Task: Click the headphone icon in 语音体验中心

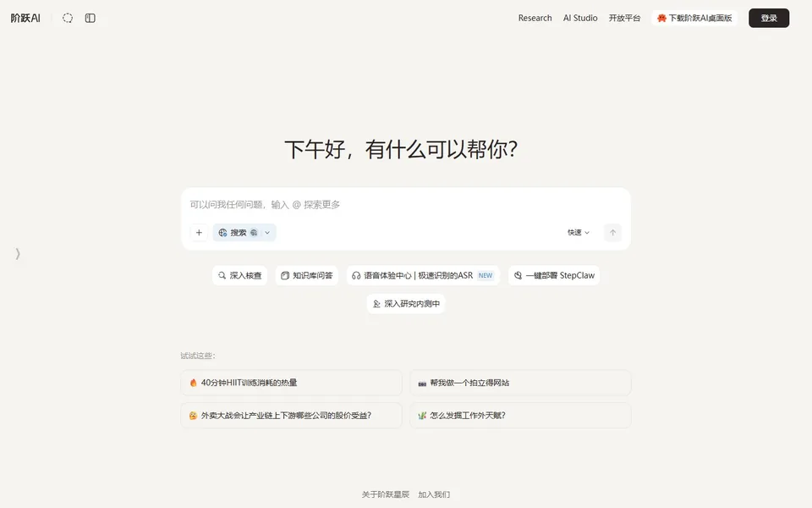Action: click(356, 276)
